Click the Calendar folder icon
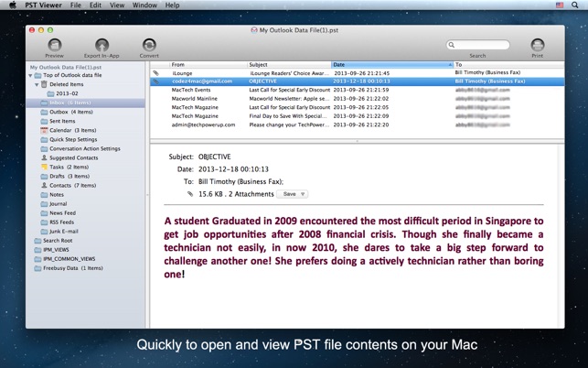Viewport: 588px width, 368px height. [44, 130]
